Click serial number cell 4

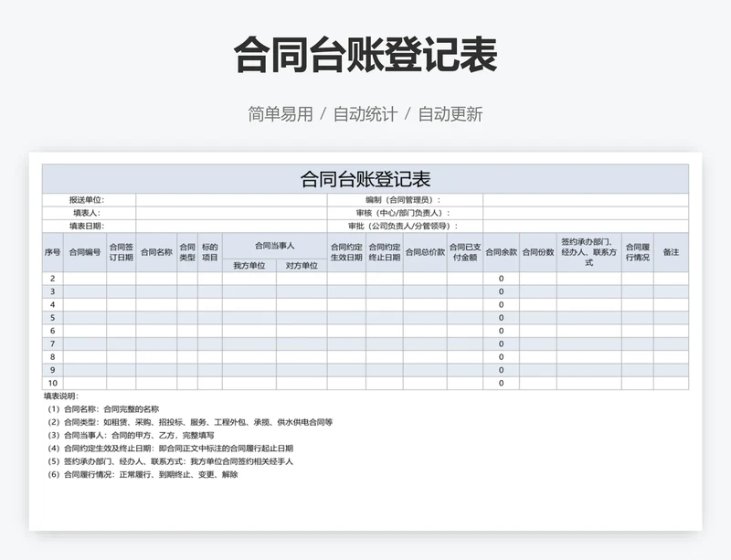(x=53, y=304)
